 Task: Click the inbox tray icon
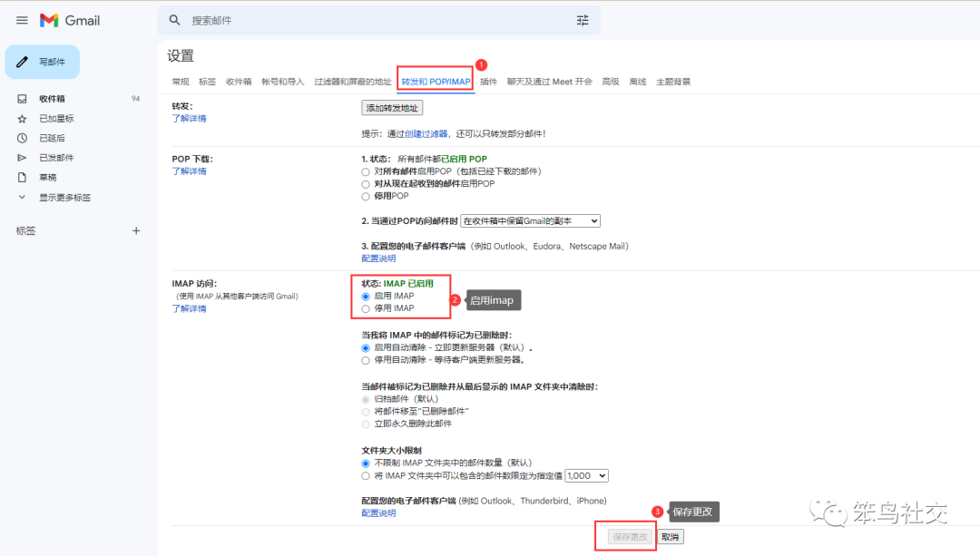pyautogui.click(x=22, y=99)
